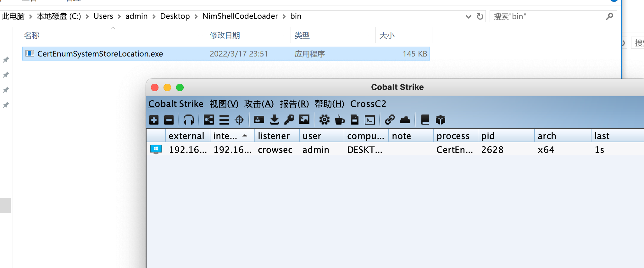Image resolution: width=644 pixels, height=268 pixels.
Task: Open Downloaded Files arrow icon
Action: 275,120
